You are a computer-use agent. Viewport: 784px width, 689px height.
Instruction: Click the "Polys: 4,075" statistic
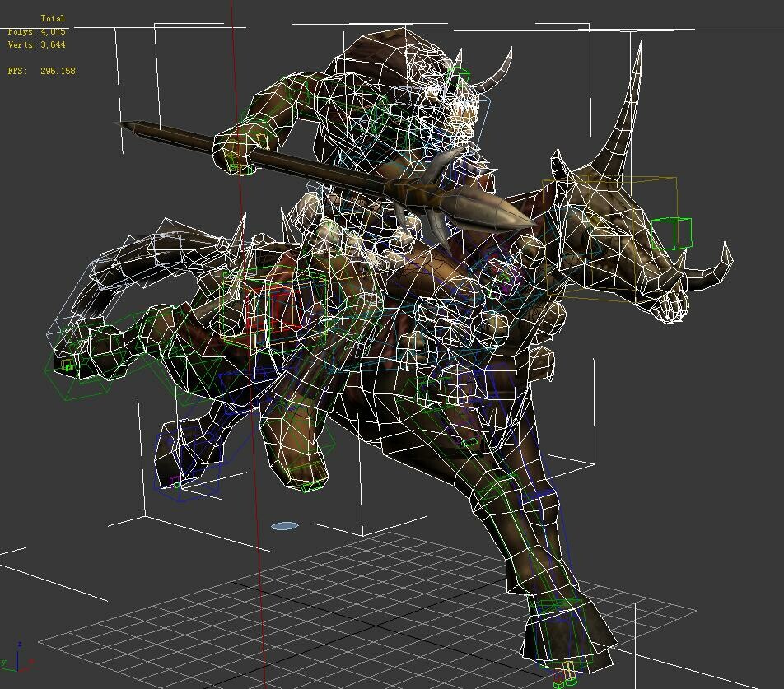[36, 31]
